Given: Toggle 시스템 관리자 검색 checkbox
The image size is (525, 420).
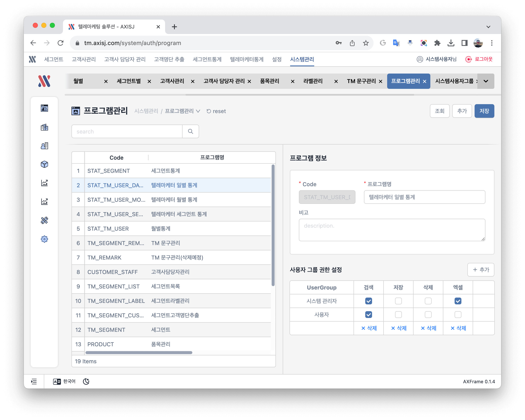Looking at the screenshot, I should pyautogui.click(x=368, y=301).
